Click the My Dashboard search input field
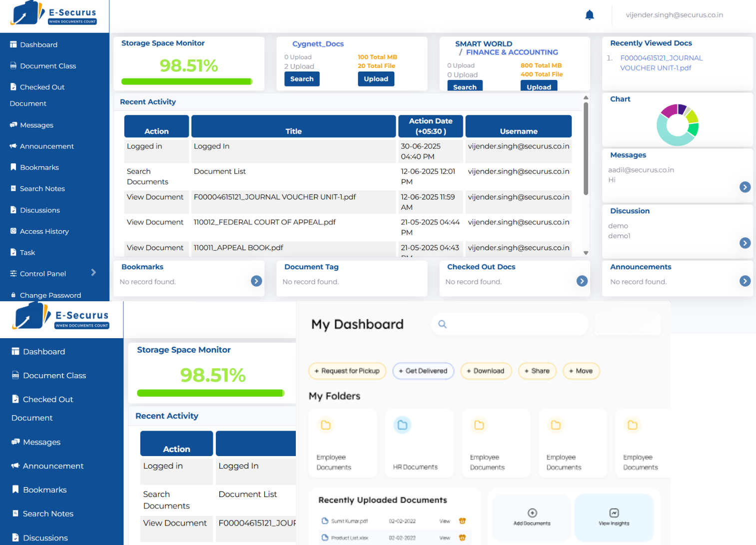756x545 pixels. point(515,324)
